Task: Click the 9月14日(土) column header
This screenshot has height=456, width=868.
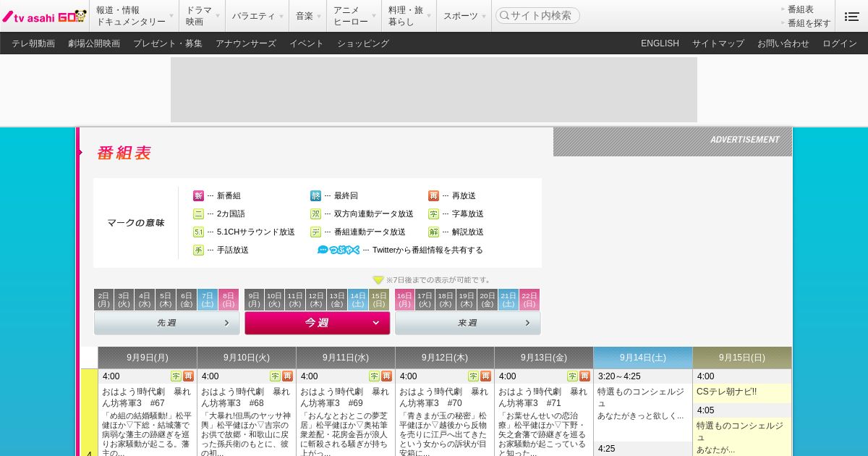Action: (x=643, y=358)
